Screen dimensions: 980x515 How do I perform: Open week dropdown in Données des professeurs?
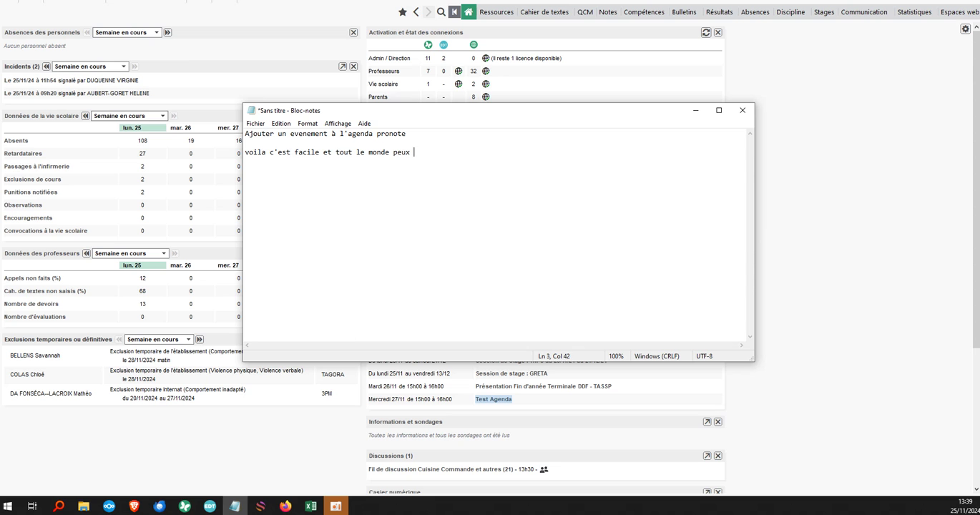tap(130, 253)
